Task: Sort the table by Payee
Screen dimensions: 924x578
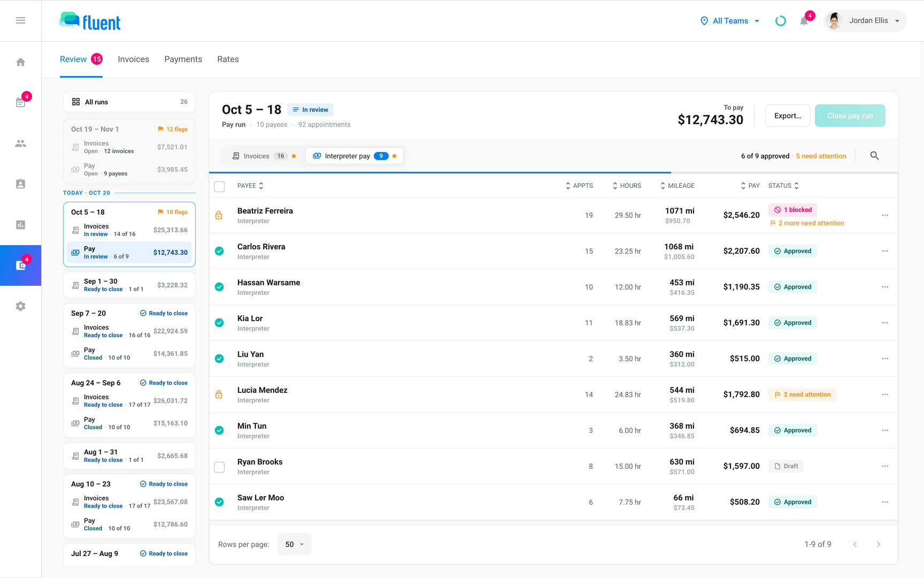Action: pyautogui.click(x=250, y=186)
